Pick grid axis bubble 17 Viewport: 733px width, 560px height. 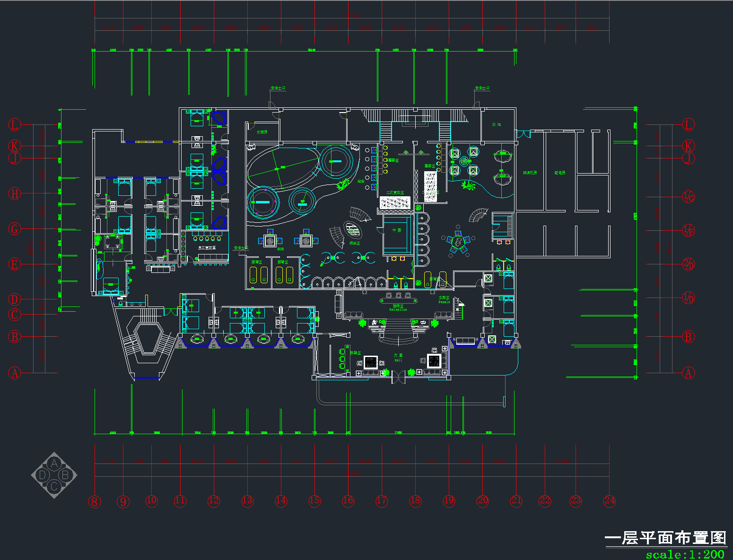coord(382,500)
